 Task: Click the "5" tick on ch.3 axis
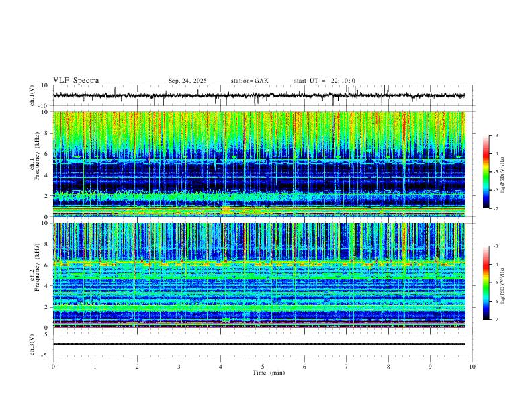(46, 334)
